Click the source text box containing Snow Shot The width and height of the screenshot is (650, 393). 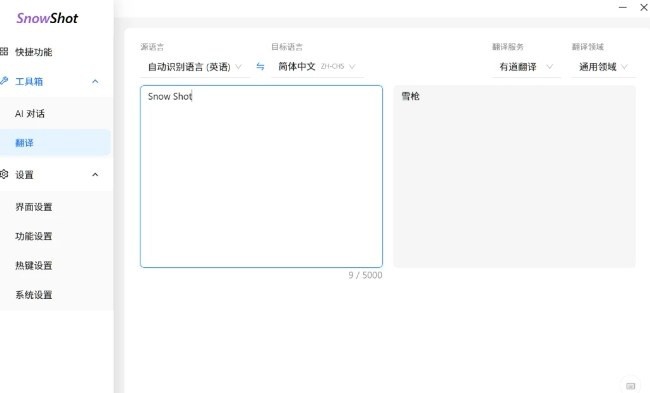point(261,176)
